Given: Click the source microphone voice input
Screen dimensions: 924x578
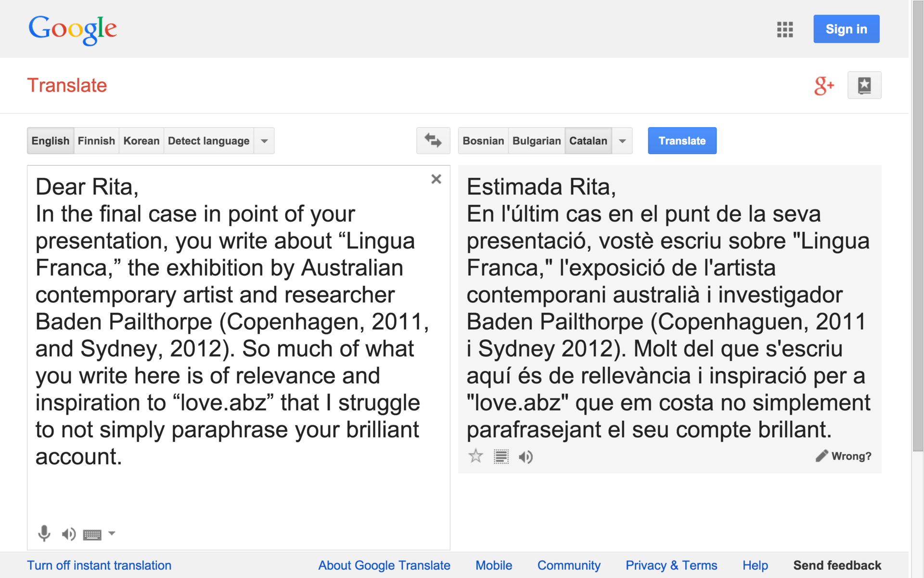Looking at the screenshot, I should (x=44, y=533).
